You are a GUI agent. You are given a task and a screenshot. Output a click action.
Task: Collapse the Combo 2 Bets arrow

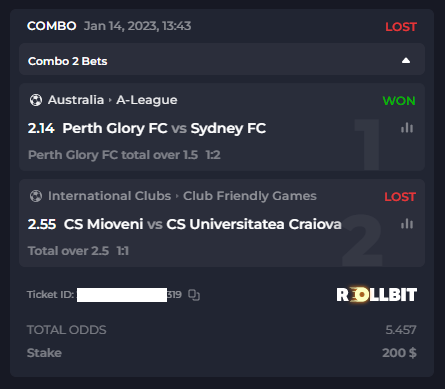pyautogui.click(x=406, y=61)
